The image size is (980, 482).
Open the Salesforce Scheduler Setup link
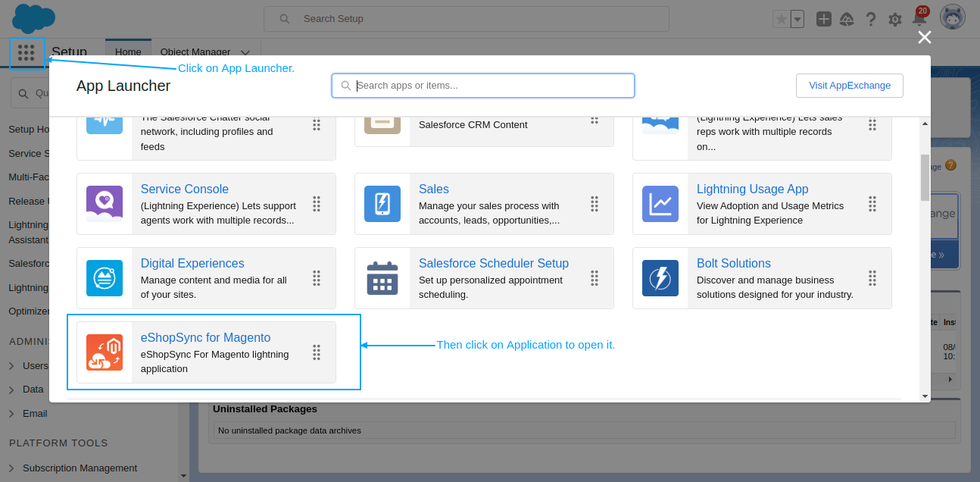(x=493, y=264)
